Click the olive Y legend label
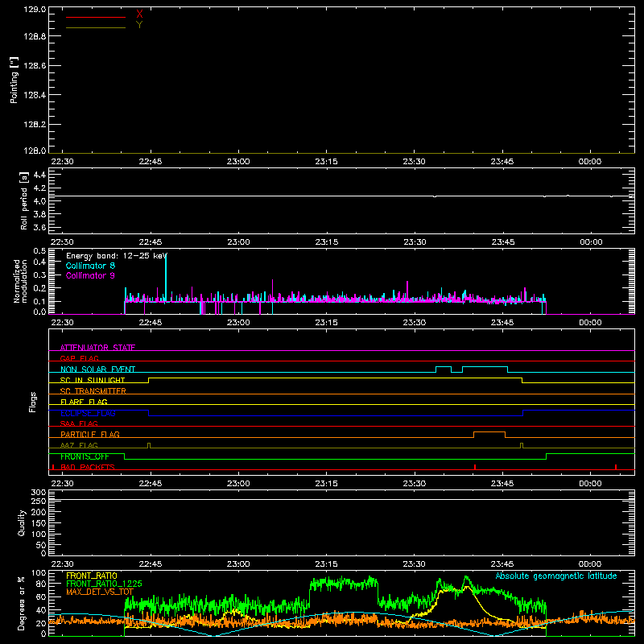The height and width of the screenshot is (644, 644). [x=139, y=25]
